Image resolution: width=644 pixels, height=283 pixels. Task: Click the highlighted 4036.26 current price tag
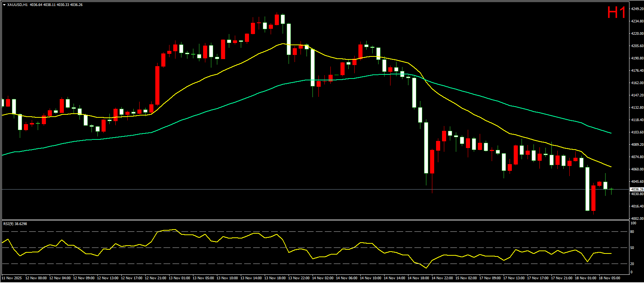click(637, 190)
